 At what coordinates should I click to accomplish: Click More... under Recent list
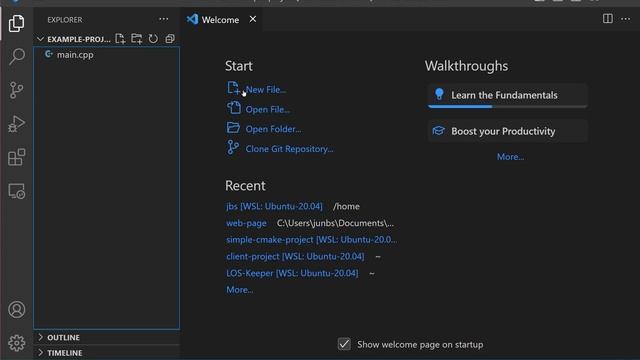click(240, 290)
